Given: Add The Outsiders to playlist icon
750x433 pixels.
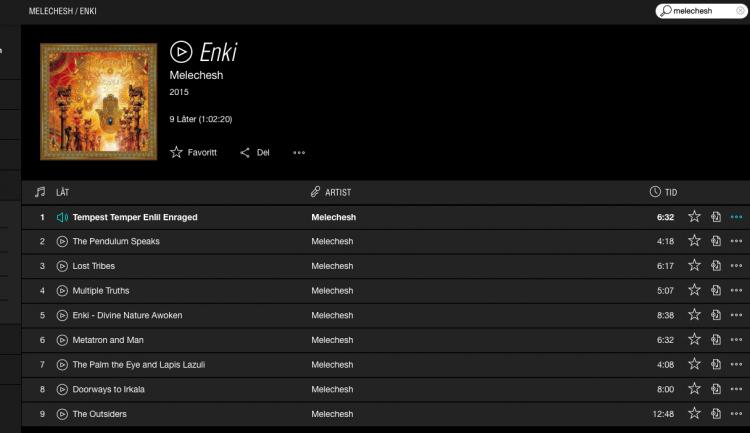Looking at the screenshot, I should point(716,414).
